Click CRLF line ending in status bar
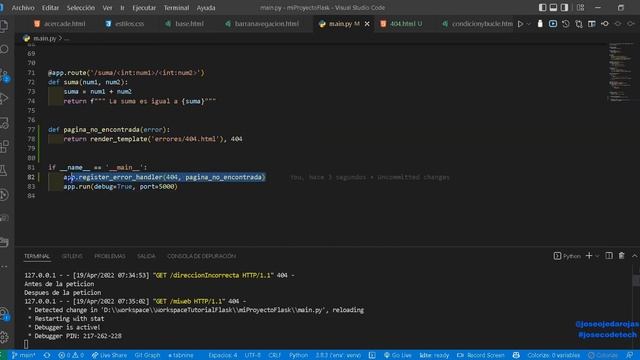Image resolution: width=640 pixels, height=360 pixels. coord(274,355)
